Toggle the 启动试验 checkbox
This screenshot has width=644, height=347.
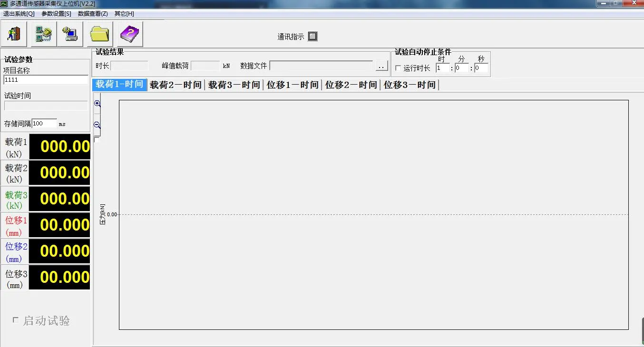(x=16, y=320)
